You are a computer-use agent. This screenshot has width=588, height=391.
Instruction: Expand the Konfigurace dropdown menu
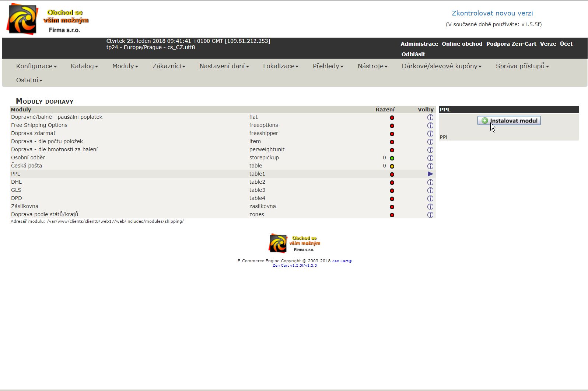[36, 66]
